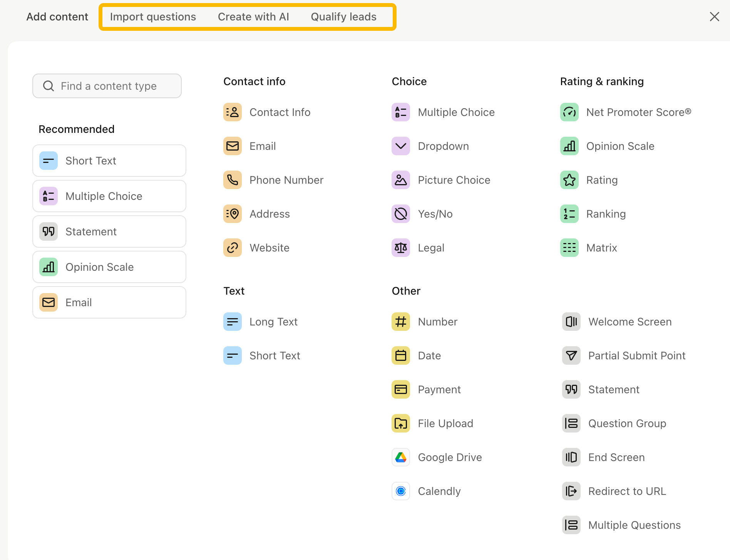Viewport: 730px width, 560px height.
Task: Click the Contact Info icon
Action: click(233, 112)
